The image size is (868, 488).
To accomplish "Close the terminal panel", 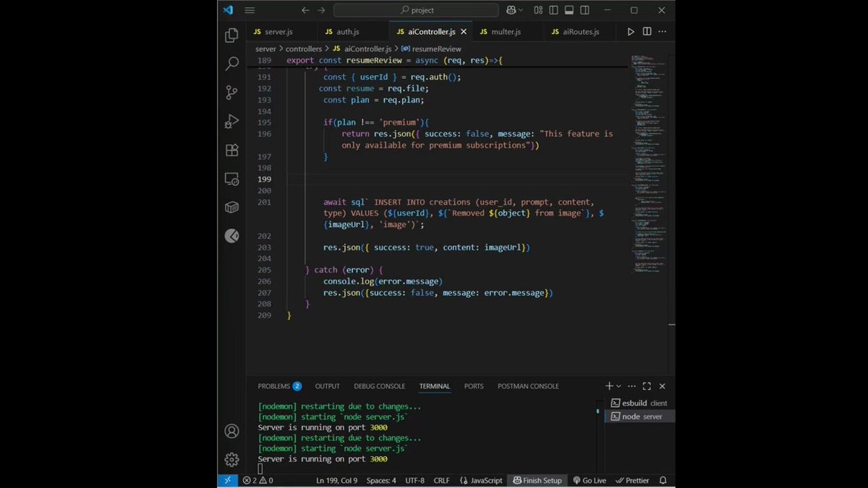I will (662, 386).
